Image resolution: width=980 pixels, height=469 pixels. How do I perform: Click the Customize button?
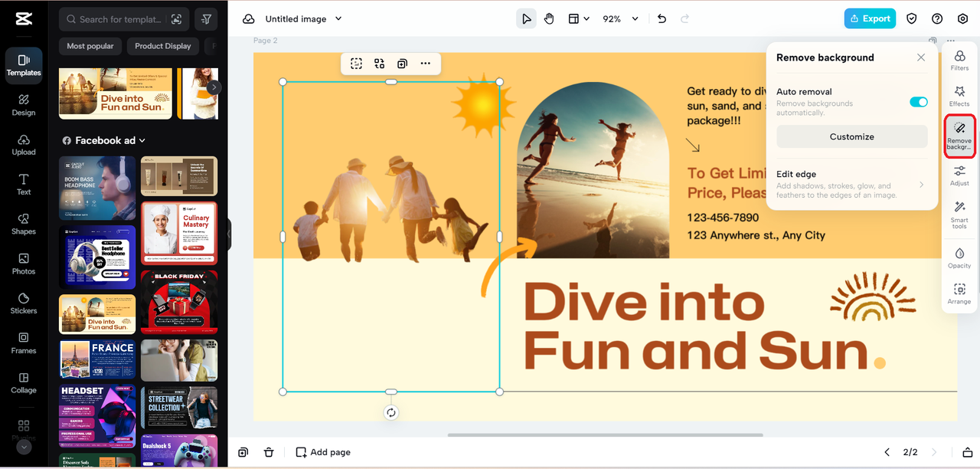(851, 136)
